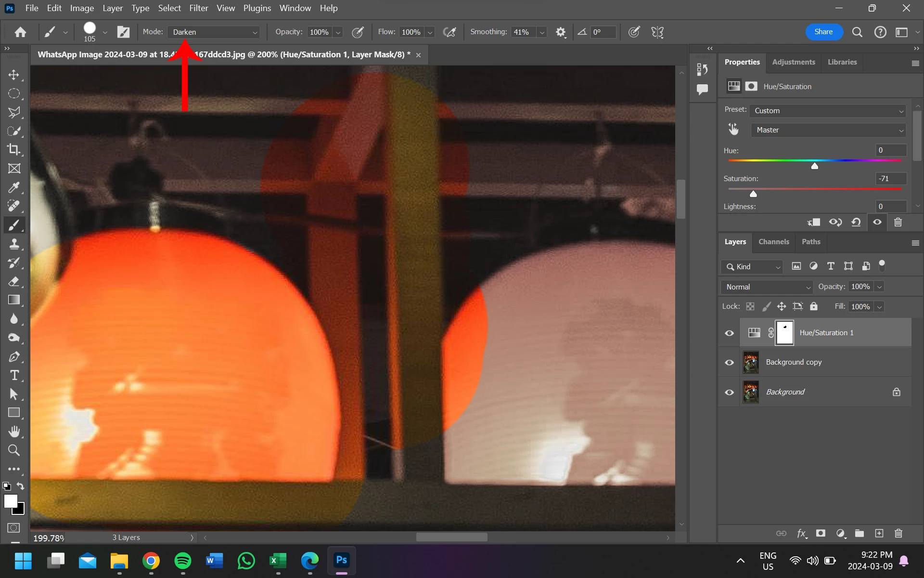Open brush smoothing options gear
The image size is (924, 578).
560,32
